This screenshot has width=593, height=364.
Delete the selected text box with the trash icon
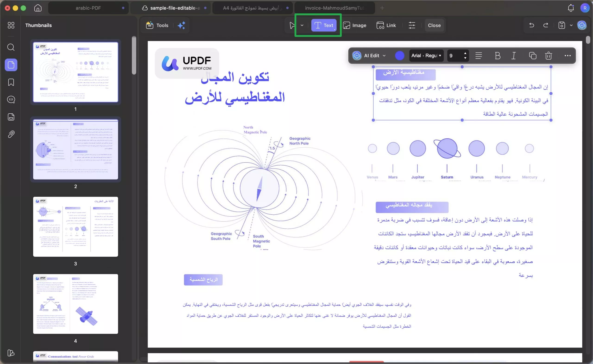[549, 56]
